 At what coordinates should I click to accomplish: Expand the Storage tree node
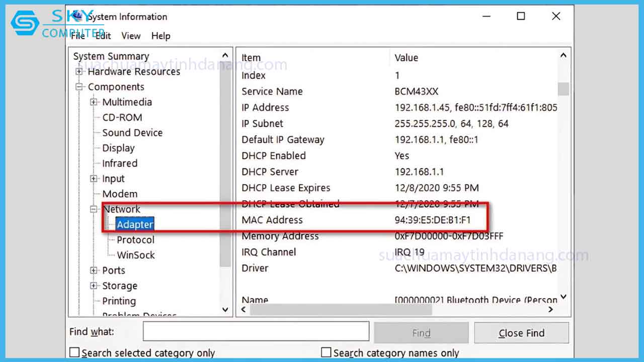(94, 286)
